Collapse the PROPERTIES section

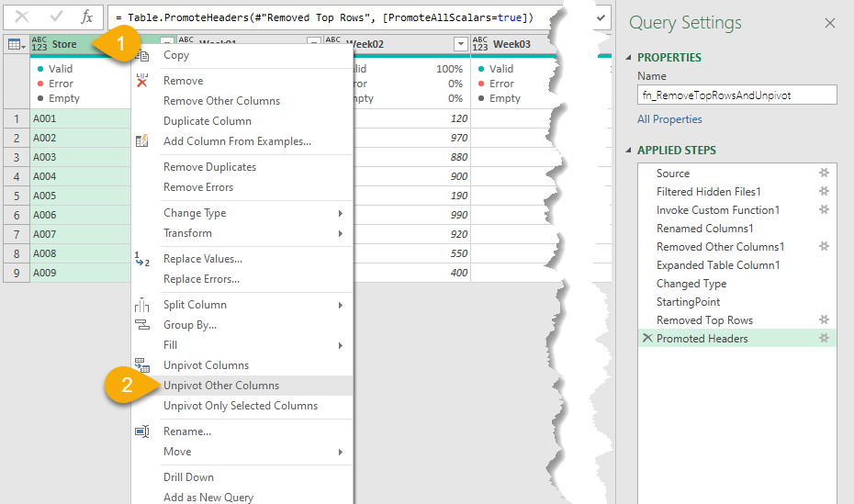[x=630, y=57]
